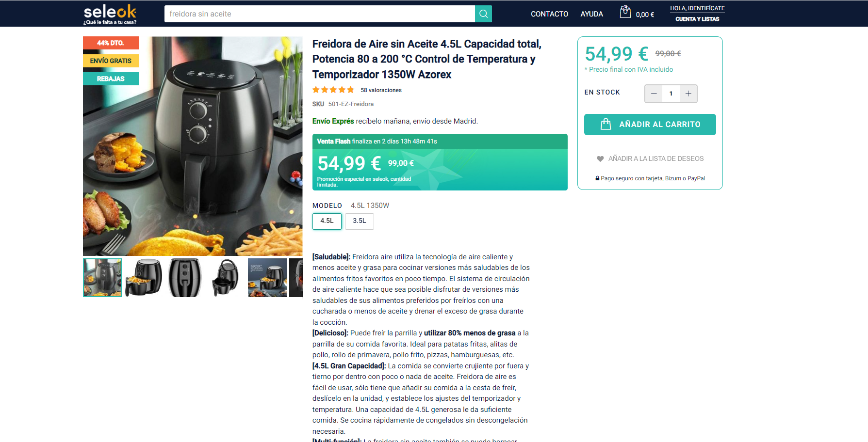The image size is (868, 442).
Task: Increase quantity with plus button
Action: [688, 94]
